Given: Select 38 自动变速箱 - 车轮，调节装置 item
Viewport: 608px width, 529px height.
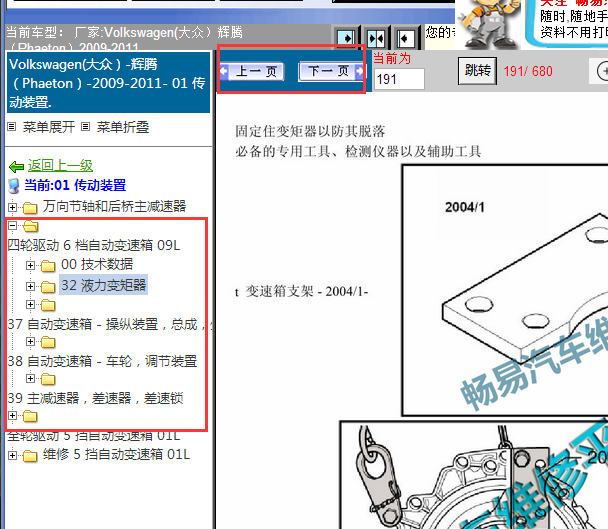Looking at the screenshot, I should 102,361.
